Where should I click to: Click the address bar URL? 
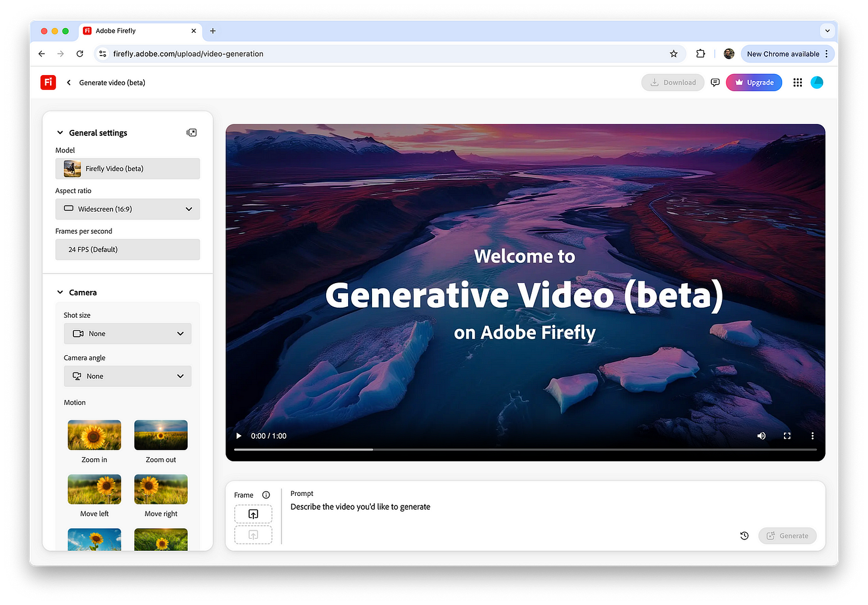pyautogui.click(x=188, y=54)
